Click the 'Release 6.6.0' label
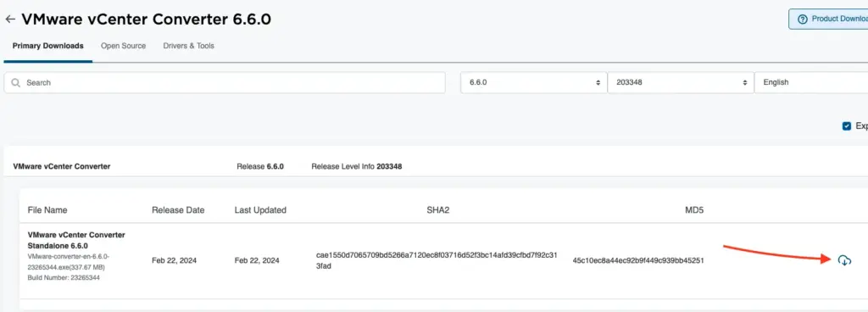This screenshot has height=312, width=868. 260,166
